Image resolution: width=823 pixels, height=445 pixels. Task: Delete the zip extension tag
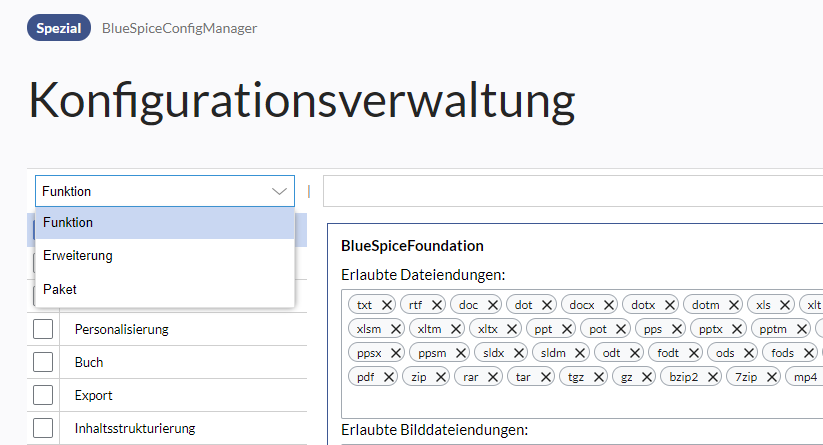[x=440, y=377]
